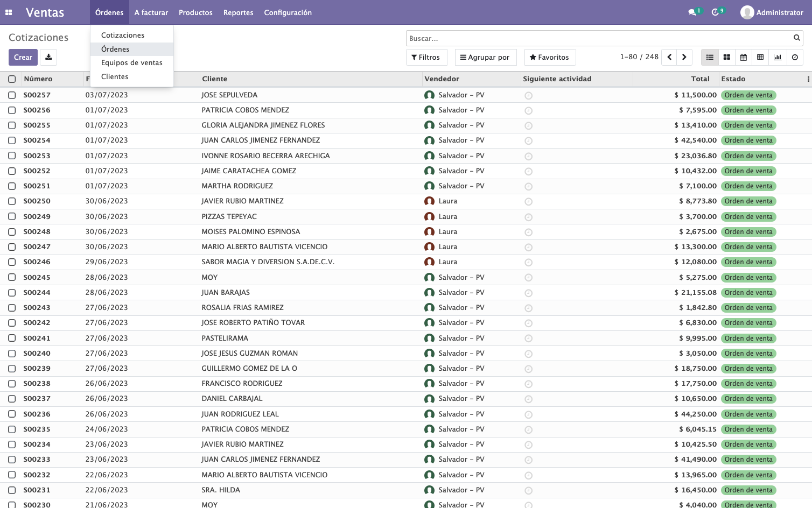Switch to kanban view icon

tap(726, 57)
